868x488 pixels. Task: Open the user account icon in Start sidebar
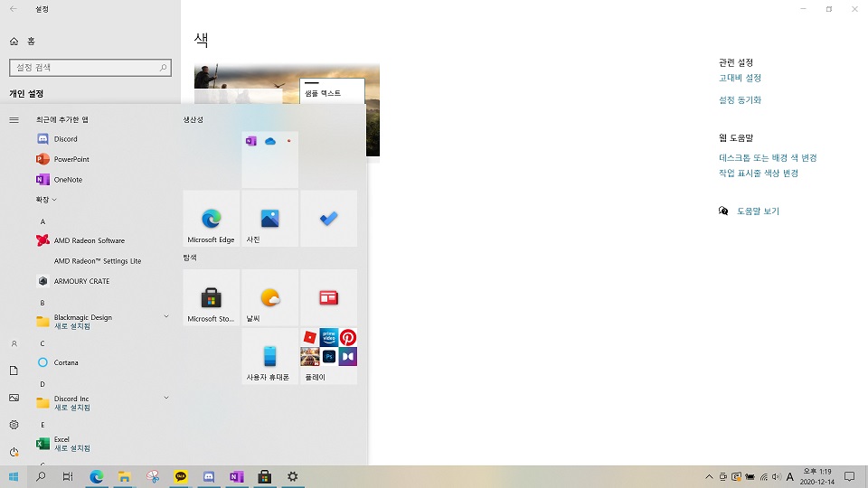tap(14, 343)
